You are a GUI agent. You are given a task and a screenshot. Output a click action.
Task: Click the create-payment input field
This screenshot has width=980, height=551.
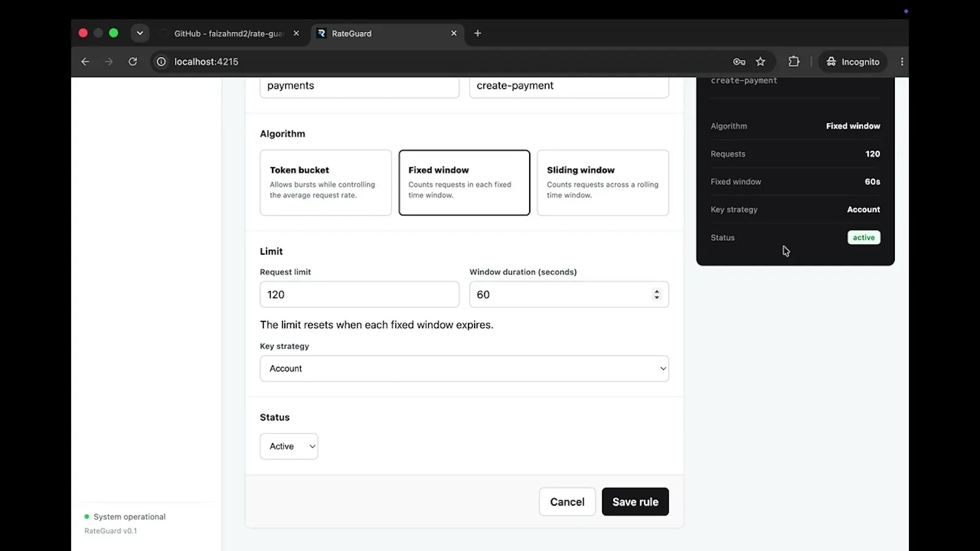569,87
